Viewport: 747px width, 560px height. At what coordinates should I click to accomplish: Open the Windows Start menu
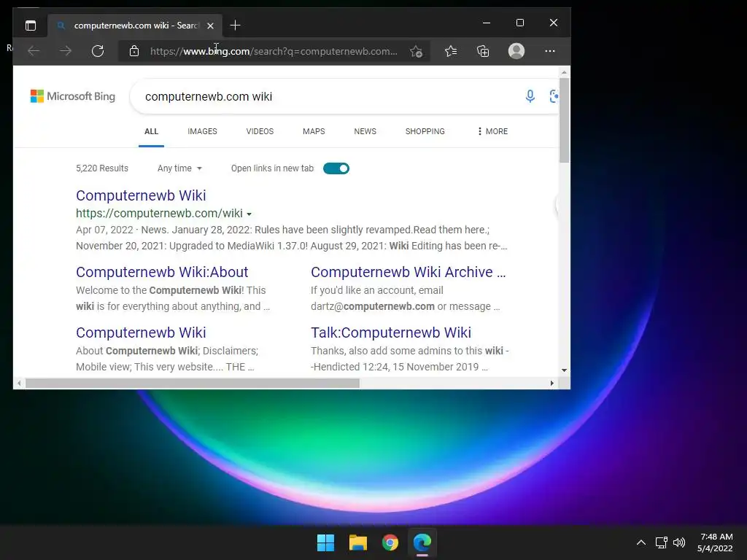pos(326,542)
